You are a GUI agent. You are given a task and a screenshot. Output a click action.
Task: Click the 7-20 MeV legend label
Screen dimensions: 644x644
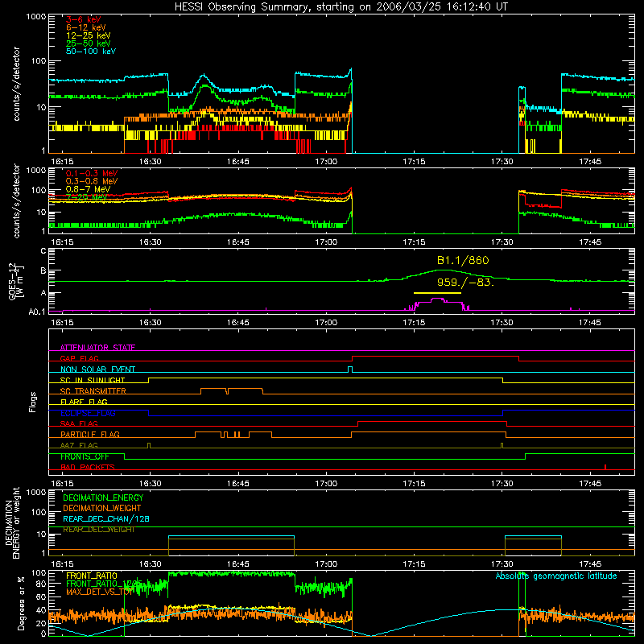pyautogui.click(x=86, y=197)
